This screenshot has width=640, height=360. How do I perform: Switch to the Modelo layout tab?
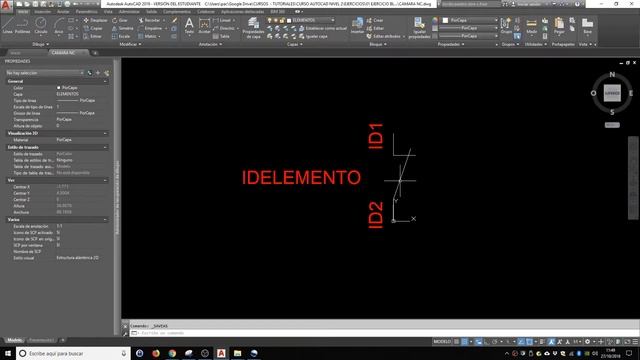pyautogui.click(x=15, y=340)
